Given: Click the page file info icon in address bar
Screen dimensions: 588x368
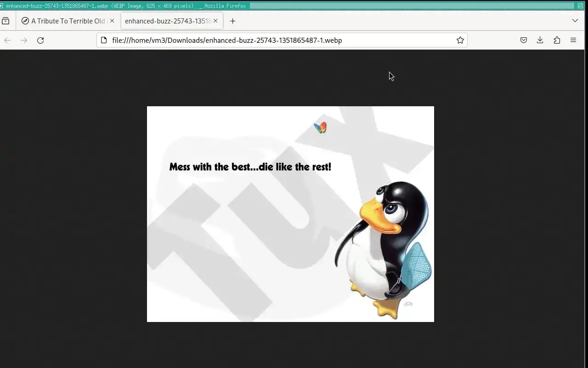Looking at the screenshot, I should point(104,40).
